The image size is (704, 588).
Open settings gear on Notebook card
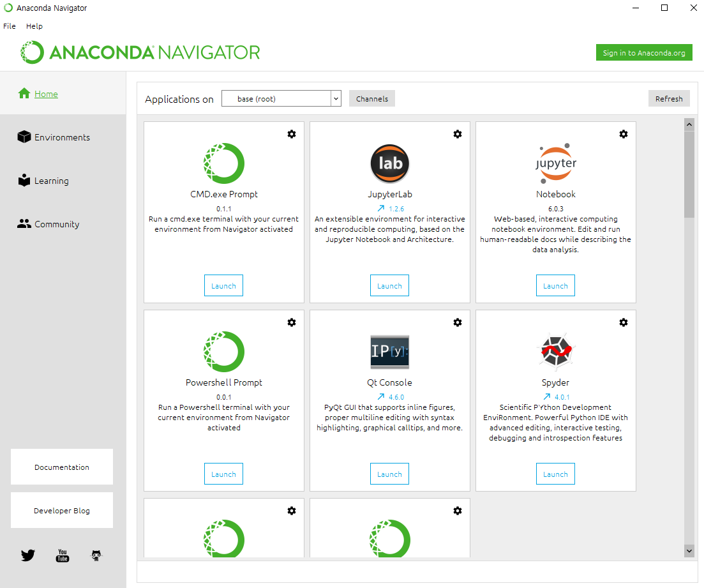pos(624,134)
